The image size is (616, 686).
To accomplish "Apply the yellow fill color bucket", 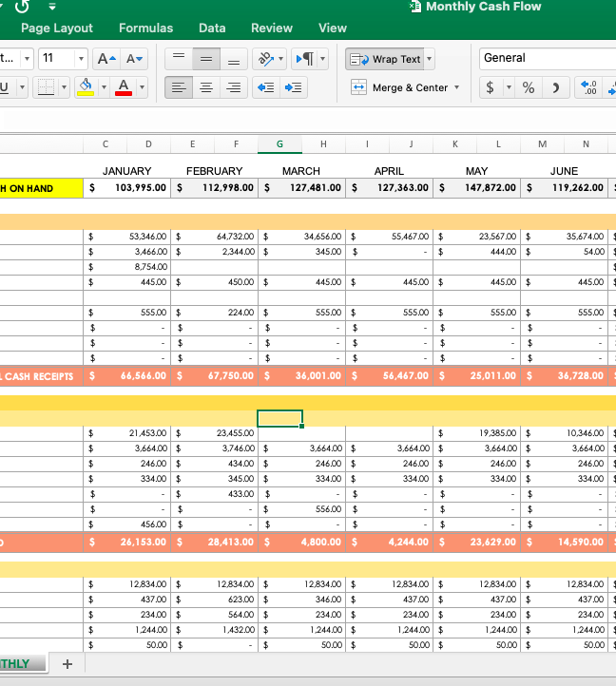I will tap(86, 87).
